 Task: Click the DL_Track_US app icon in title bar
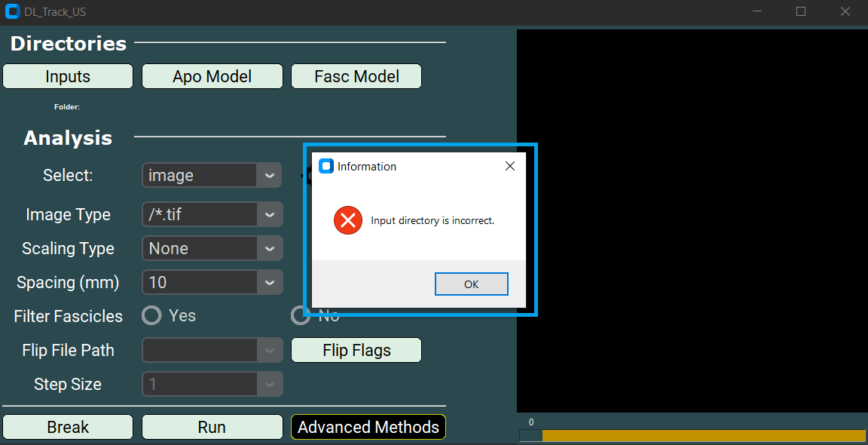coord(12,11)
